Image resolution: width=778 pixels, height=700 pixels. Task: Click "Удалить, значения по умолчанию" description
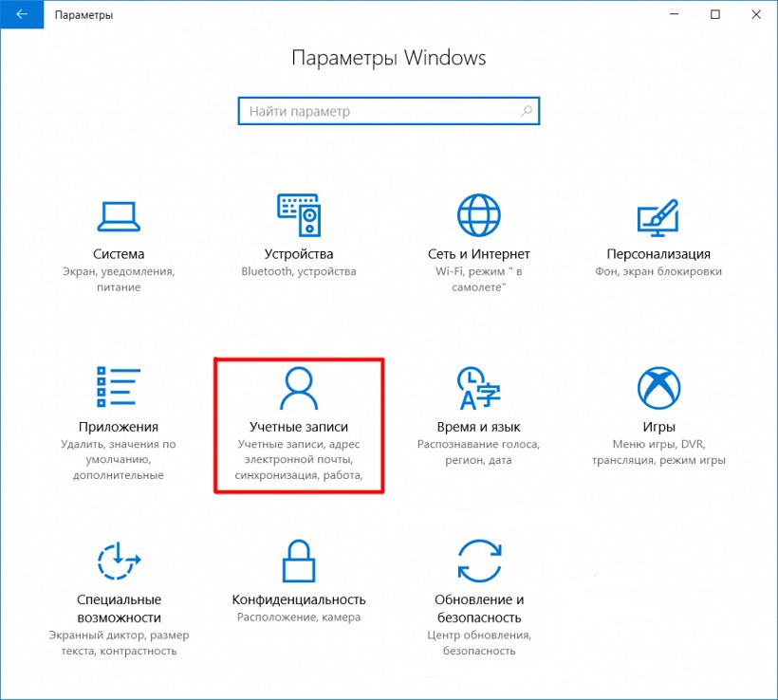119,459
